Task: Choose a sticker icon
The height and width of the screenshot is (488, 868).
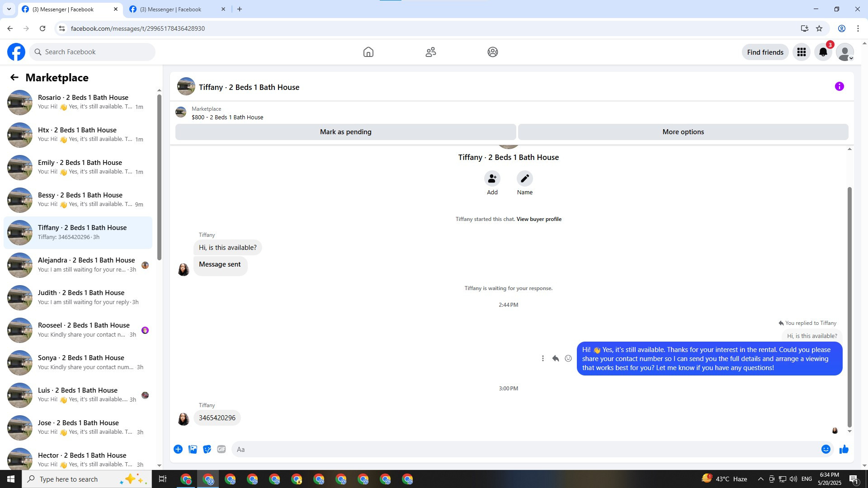Action: (x=207, y=449)
